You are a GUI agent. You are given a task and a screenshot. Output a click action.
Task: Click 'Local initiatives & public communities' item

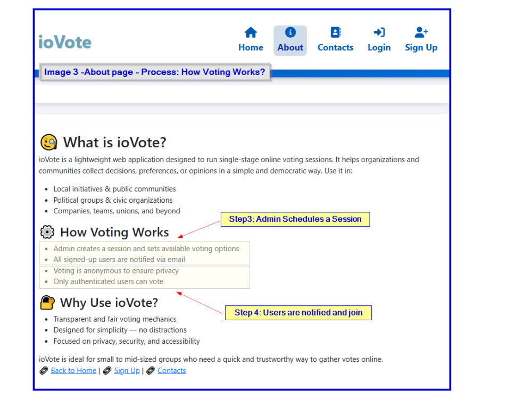click(x=115, y=189)
